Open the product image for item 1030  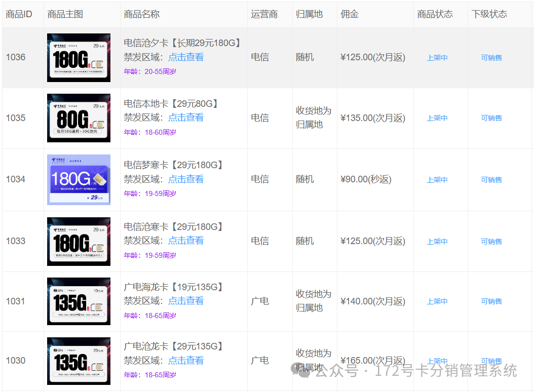coord(79,361)
